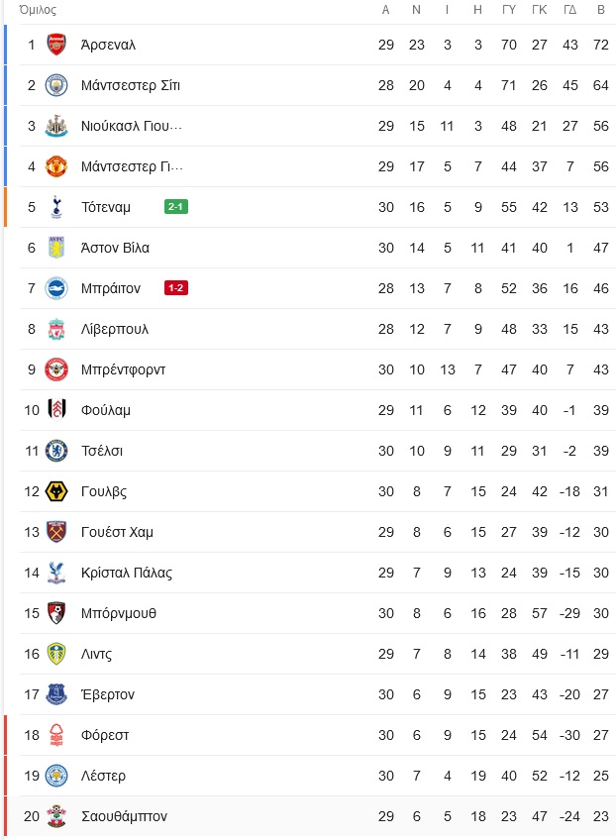
Task: Click the Manchester United crest icon
Action: click(56, 166)
